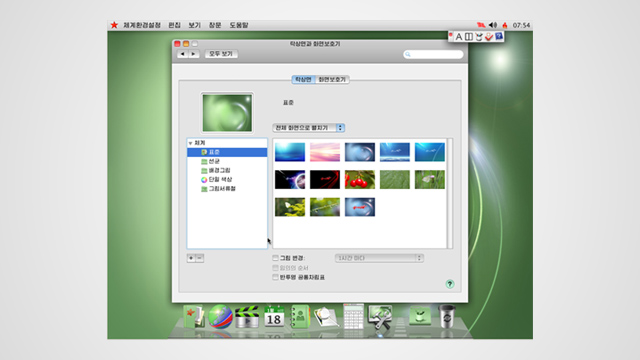Viewport: 640px width, 360px height.
Task: Collapse the 체계 disclosure triangle
Action: (x=190, y=143)
